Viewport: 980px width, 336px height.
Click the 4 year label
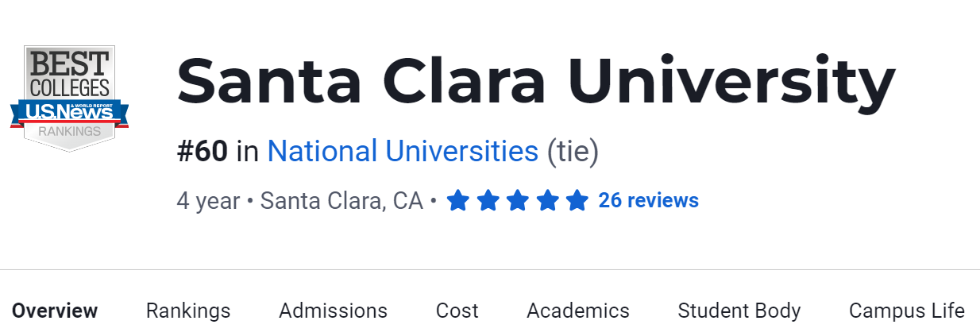point(208,201)
